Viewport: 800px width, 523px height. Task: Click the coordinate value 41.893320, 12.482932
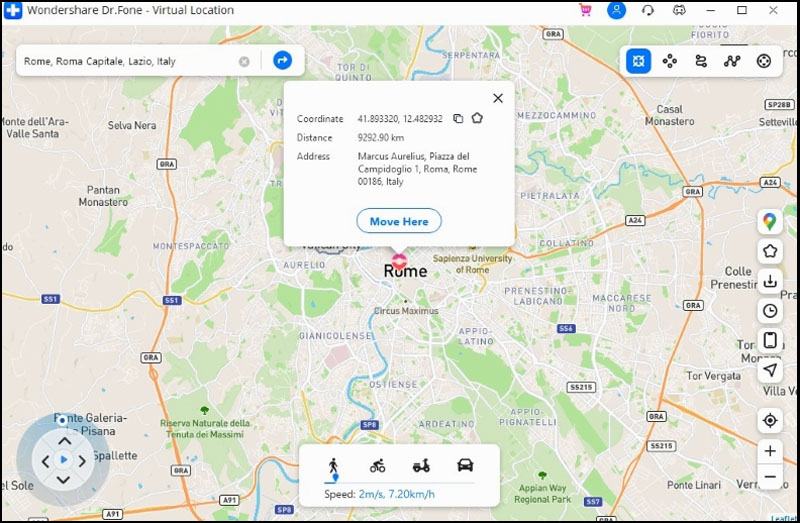400,119
